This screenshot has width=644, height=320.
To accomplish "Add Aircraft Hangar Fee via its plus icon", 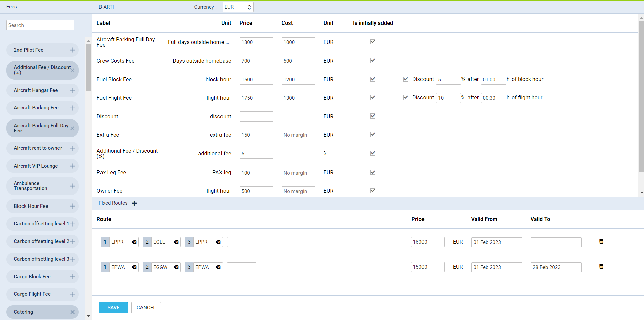I will pos(72,90).
